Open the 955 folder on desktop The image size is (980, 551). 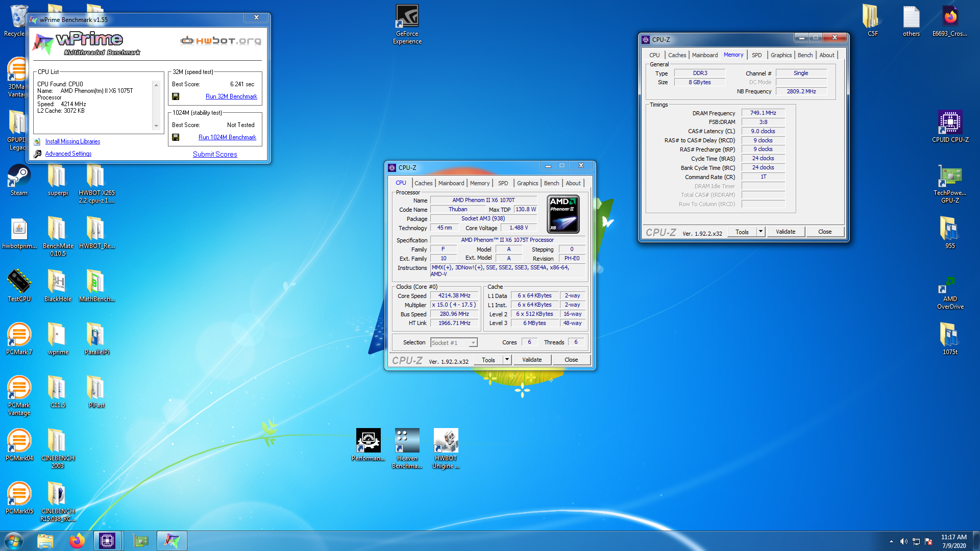950,233
